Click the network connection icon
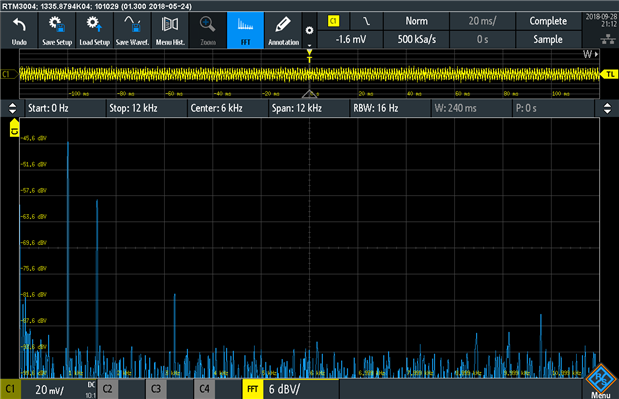This screenshot has height=399, width=619. (608, 39)
